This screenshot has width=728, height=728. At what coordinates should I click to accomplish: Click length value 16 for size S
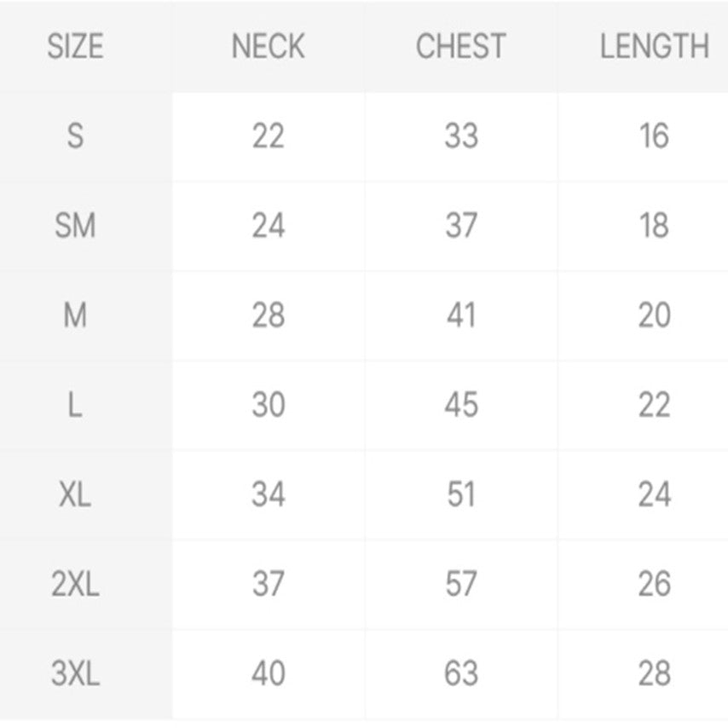tap(655, 136)
